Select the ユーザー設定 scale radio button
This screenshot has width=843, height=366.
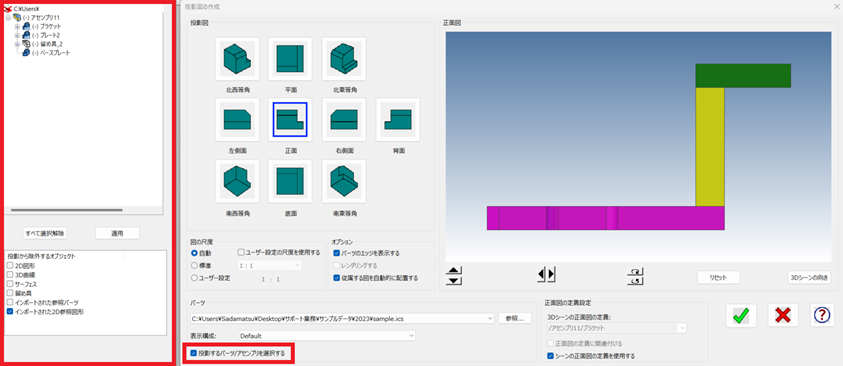(x=195, y=278)
